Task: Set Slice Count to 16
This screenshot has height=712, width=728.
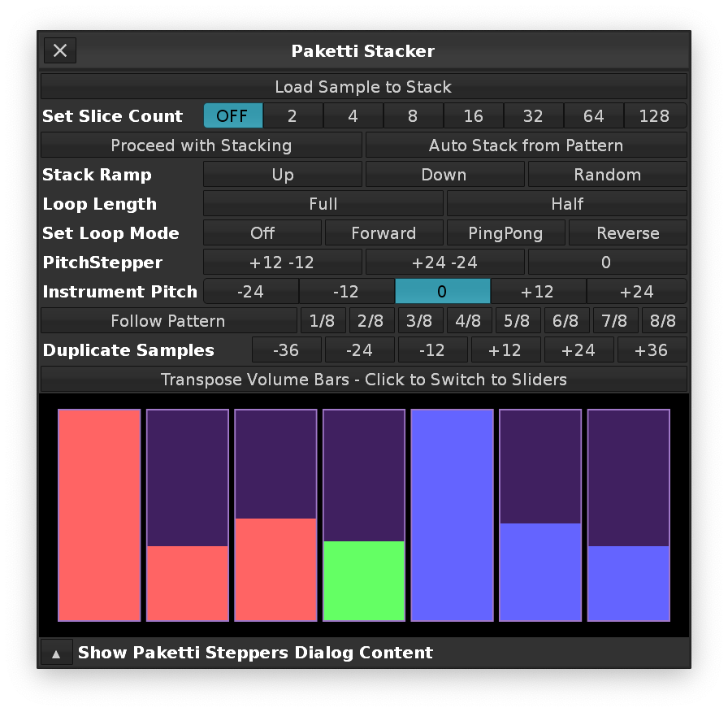Action: click(473, 116)
